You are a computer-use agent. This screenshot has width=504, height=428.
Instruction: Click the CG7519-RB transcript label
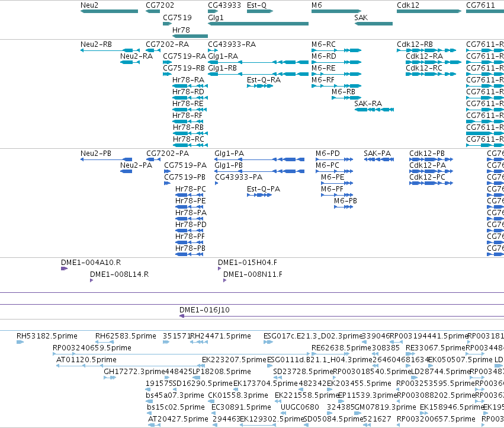[184, 68]
